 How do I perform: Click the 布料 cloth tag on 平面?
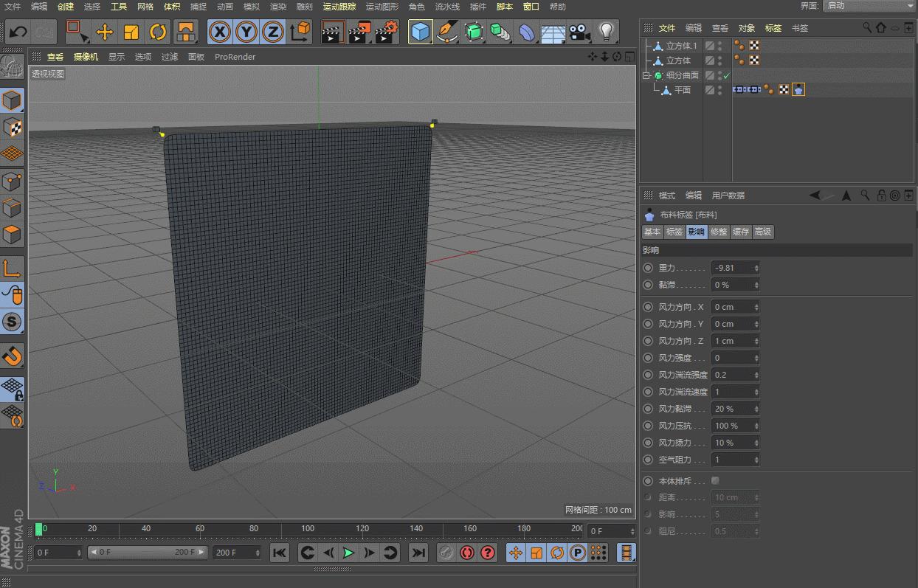tap(798, 89)
